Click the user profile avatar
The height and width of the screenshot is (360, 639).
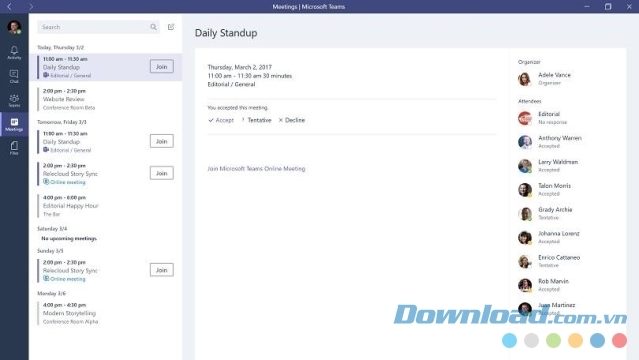coord(14,27)
